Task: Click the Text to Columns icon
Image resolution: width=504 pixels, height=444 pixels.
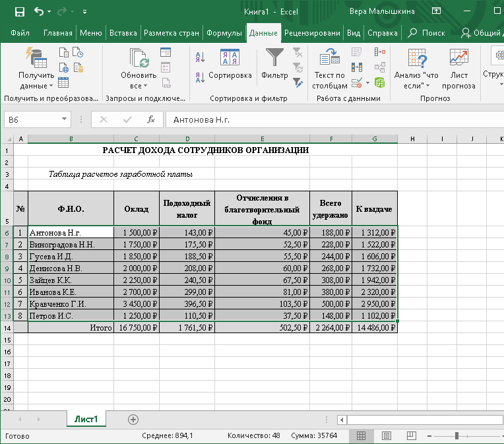Action: coord(329,59)
